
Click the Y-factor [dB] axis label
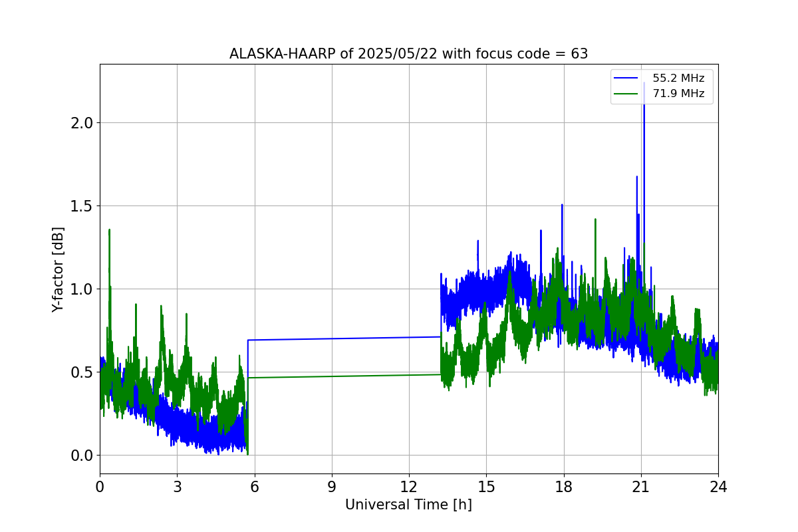[x=59, y=269]
